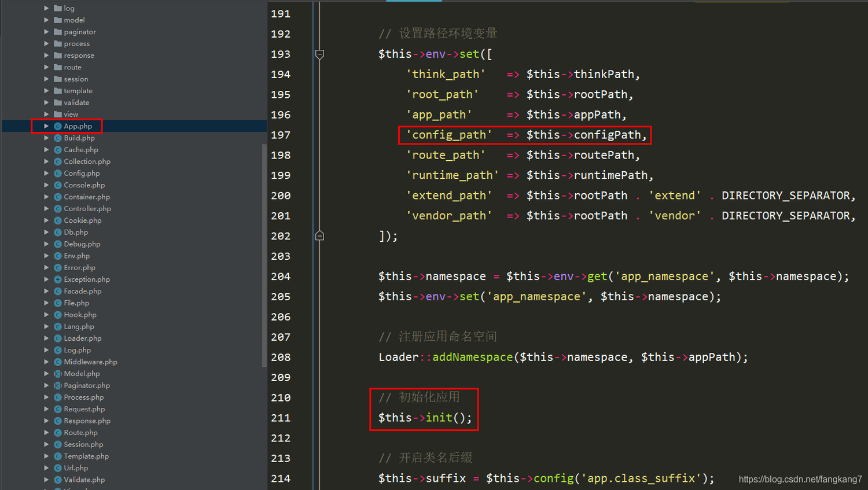This screenshot has width=868, height=490.
Task: Expand the Hook.php tree node
Action: (46, 315)
